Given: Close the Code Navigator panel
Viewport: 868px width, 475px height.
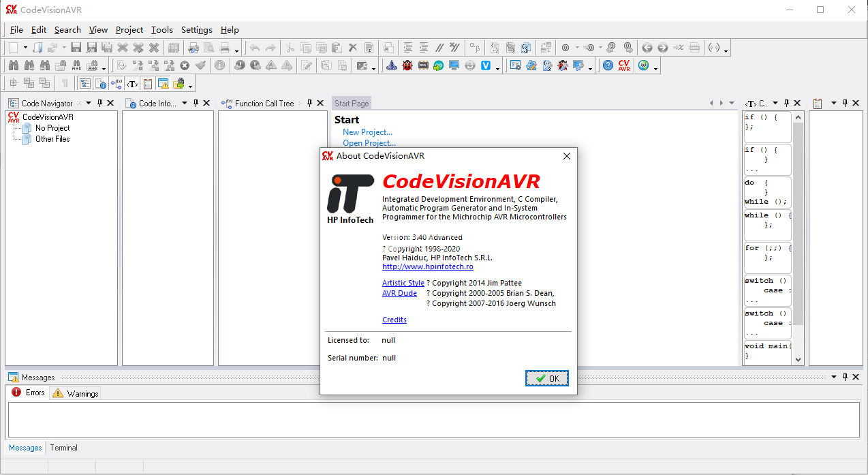Looking at the screenshot, I should 110,103.
